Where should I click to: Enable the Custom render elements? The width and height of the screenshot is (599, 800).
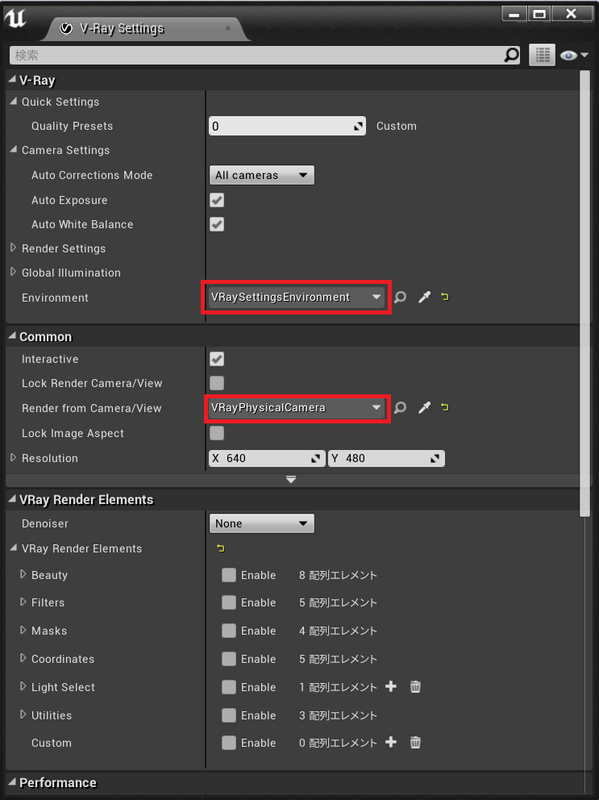(x=229, y=742)
